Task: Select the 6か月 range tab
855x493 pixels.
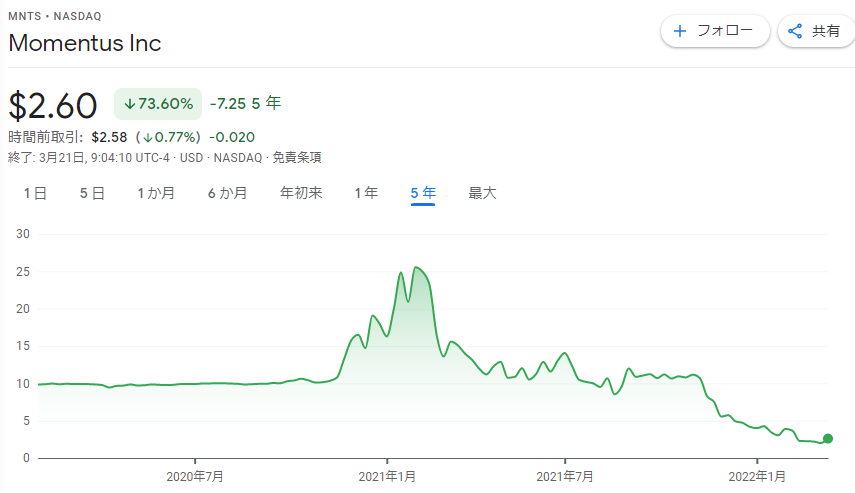Action: coord(227,193)
